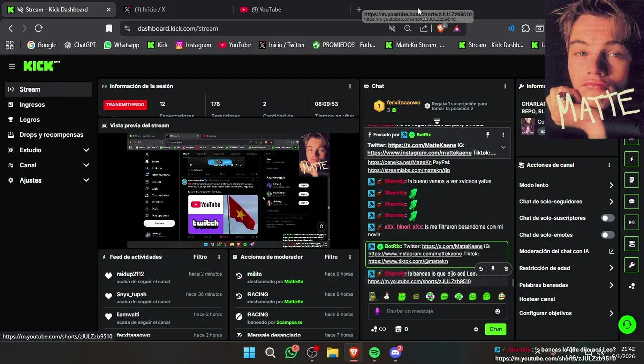Toggle Chat de solo-suscriptores switch

tap(608, 218)
